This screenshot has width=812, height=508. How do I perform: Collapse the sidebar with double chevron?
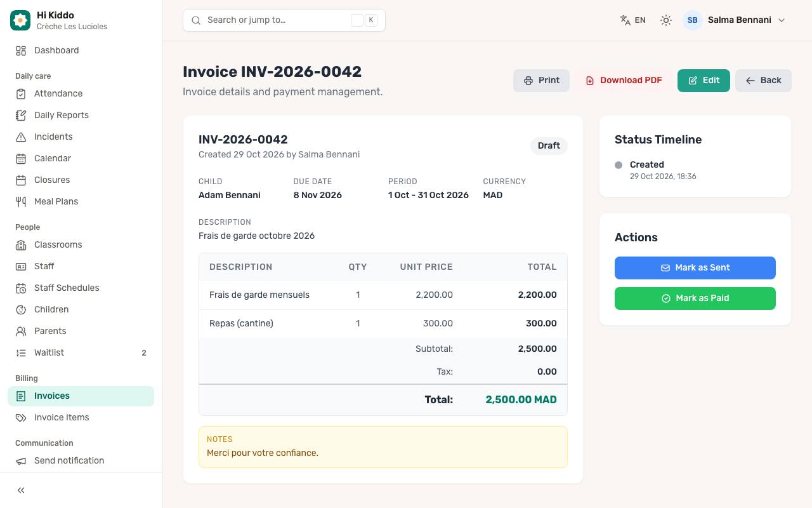(21, 490)
